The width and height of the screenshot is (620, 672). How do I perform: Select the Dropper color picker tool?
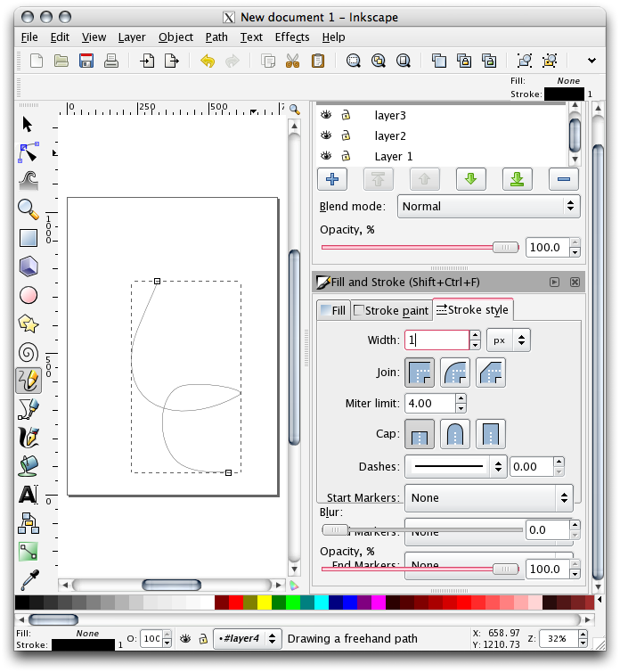pos(29,578)
